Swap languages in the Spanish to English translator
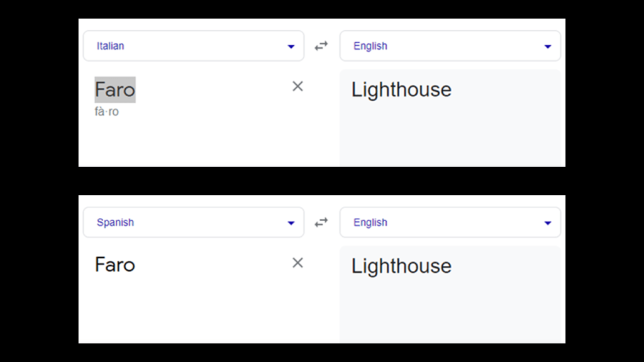 321,222
